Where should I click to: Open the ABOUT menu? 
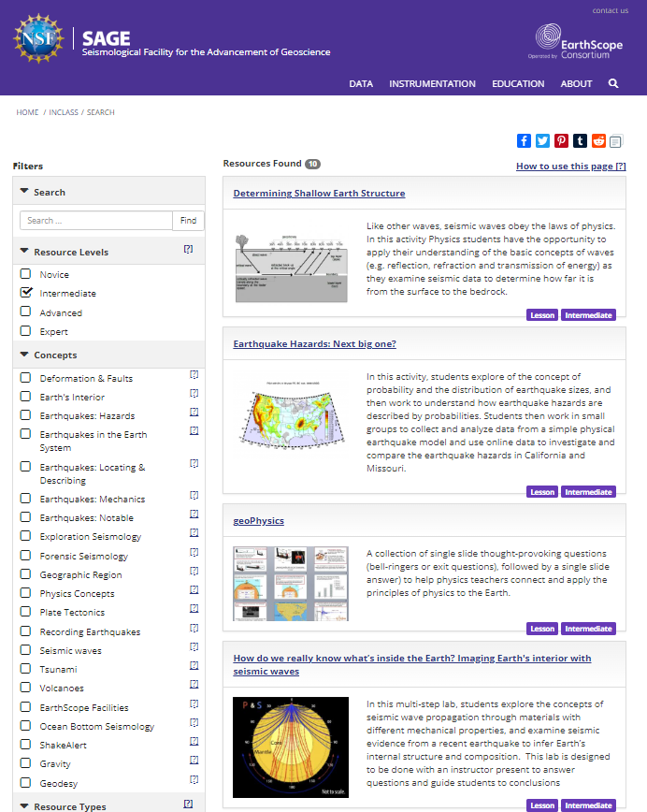click(576, 84)
